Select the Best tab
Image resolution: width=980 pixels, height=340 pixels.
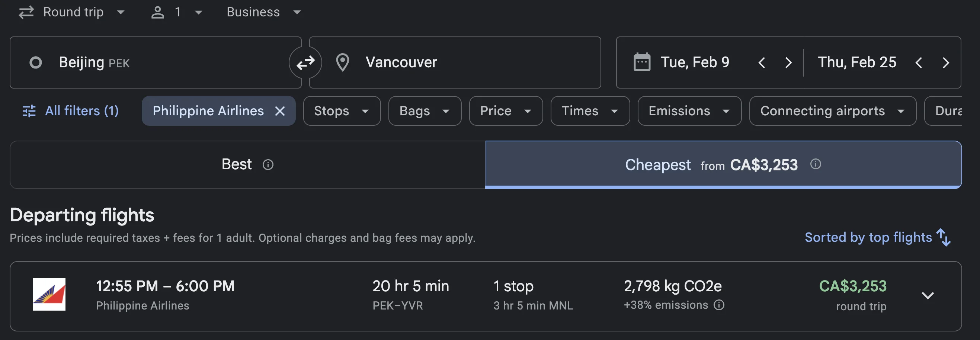click(x=248, y=165)
